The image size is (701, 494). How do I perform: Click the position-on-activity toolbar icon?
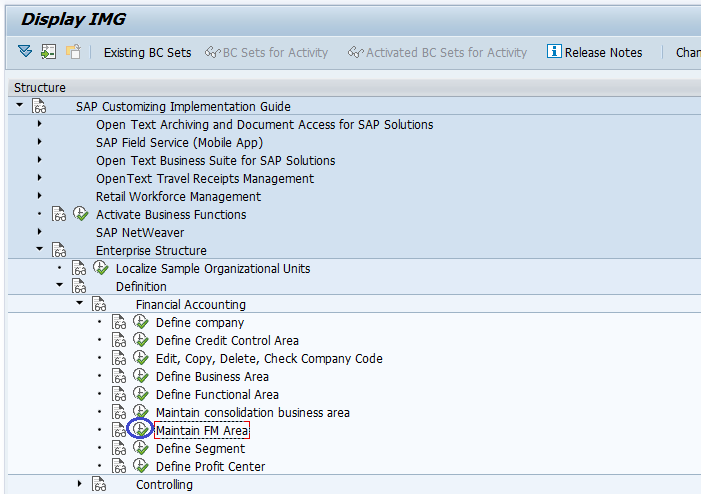pyautogui.click(x=48, y=52)
